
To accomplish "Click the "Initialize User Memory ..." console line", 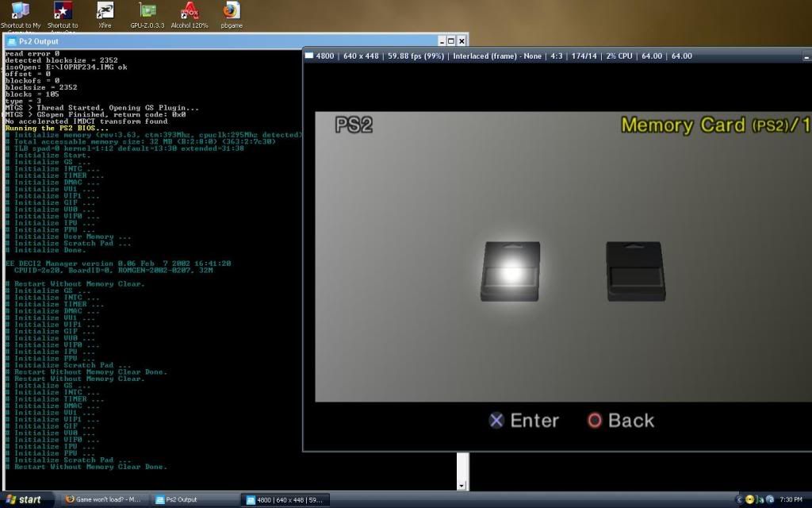I will pyautogui.click(x=68, y=237).
